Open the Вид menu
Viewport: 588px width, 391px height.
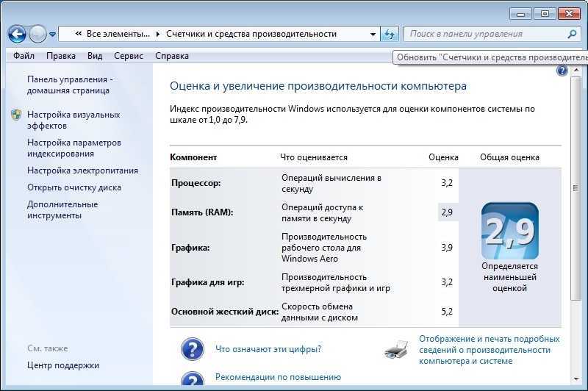[95, 56]
